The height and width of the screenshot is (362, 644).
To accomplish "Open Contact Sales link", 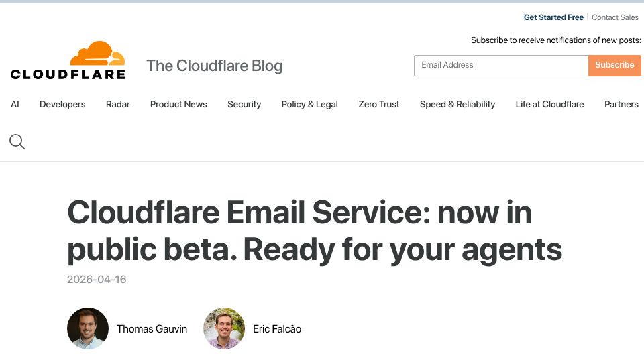I will 615,17.
